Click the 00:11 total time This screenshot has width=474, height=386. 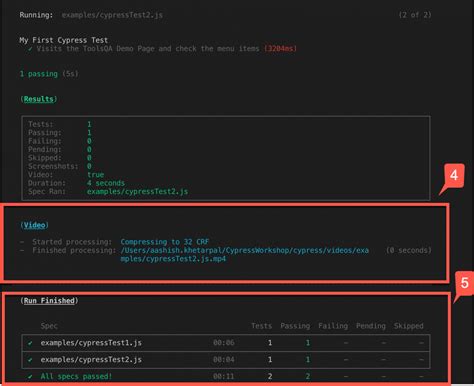[224, 377]
